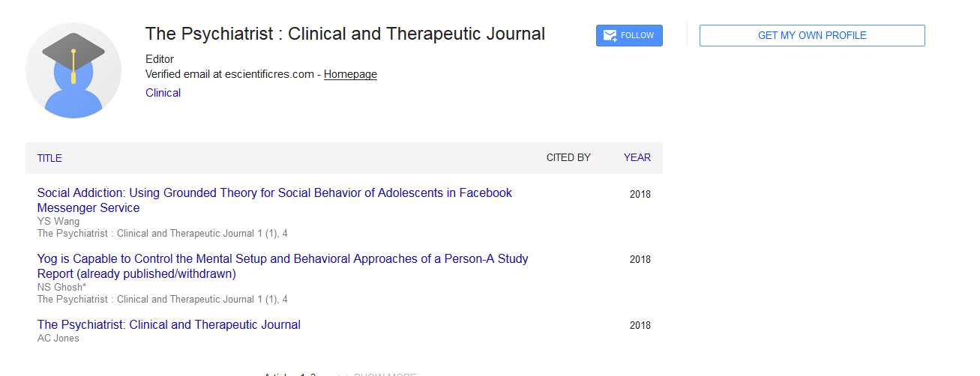Click the CITED BY column header
The image size is (980, 376).
(x=568, y=158)
